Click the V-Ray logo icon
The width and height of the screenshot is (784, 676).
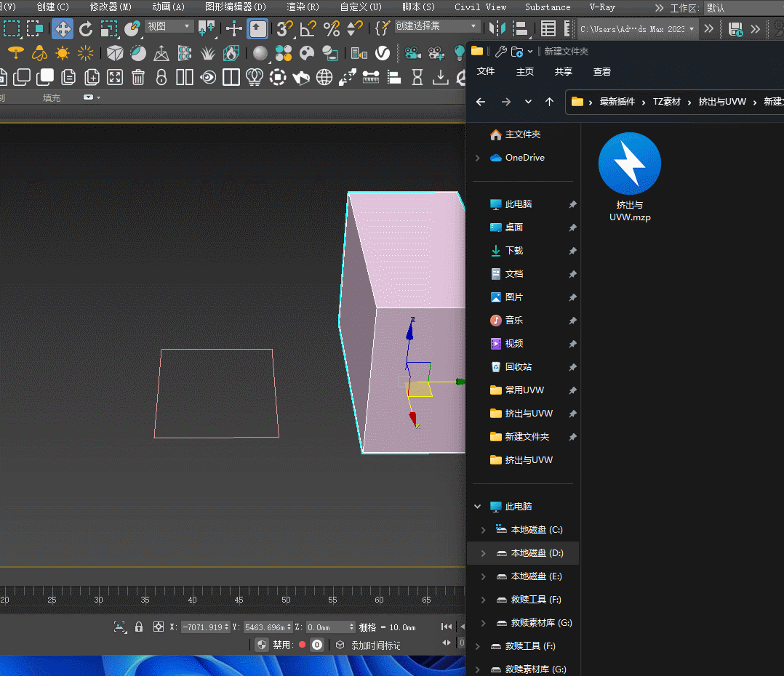pos(383,53)
